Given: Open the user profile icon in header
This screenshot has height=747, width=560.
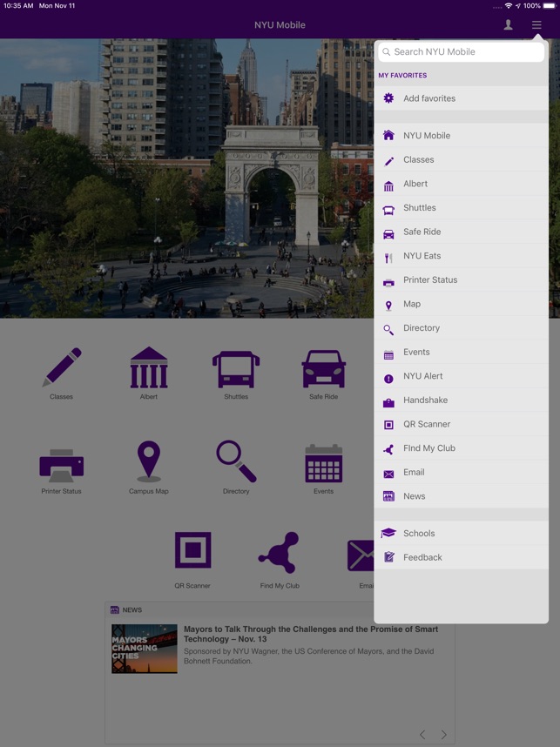Looking at the screenshot, I should point(508,24).
